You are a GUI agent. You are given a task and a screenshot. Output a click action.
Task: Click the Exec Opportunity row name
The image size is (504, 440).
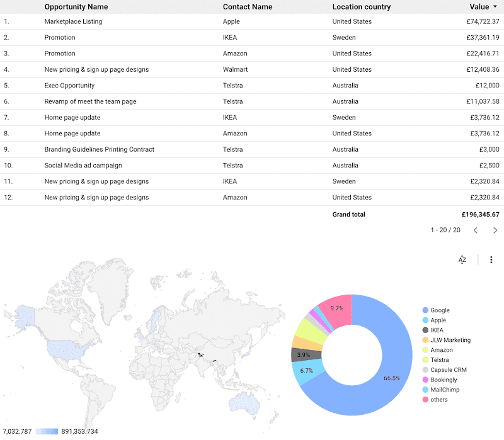(x=69, y=86)
